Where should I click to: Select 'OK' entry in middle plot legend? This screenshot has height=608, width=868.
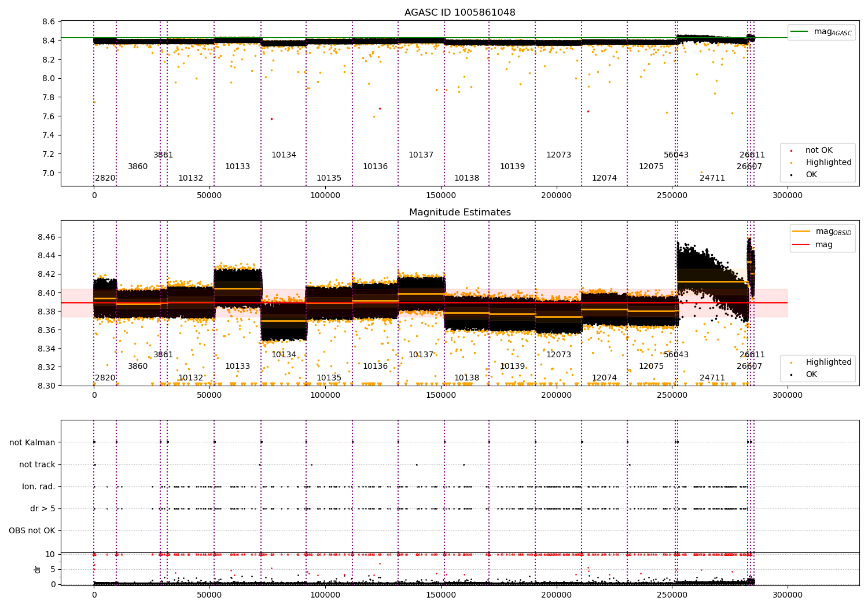click(804, 375)
